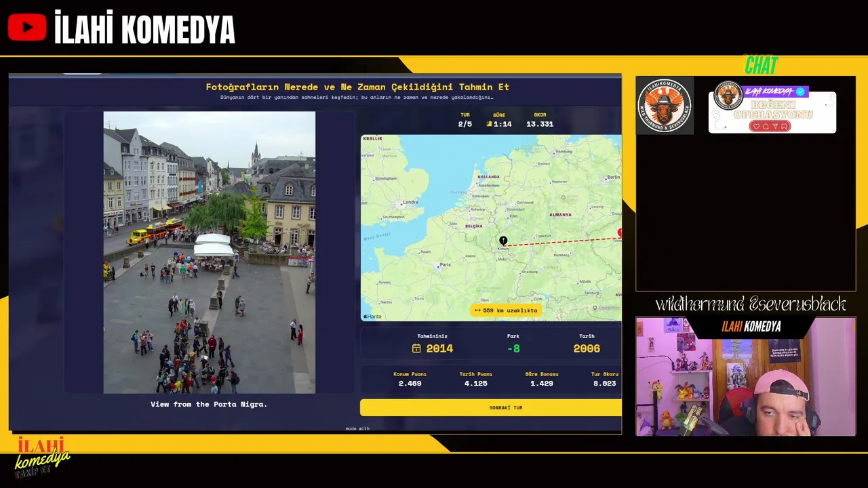This screenshot has height=488, width=868.
Task: Click the made with footer text
Action: click(357, 428)
